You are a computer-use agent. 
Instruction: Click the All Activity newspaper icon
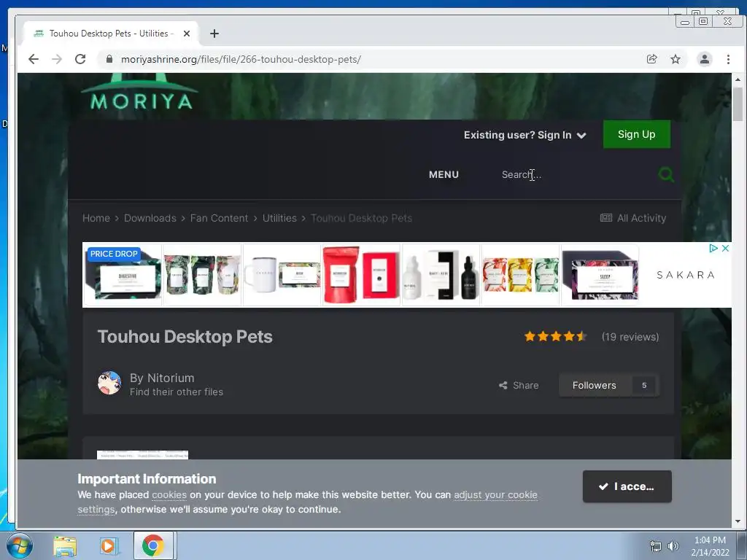coord(606,218)
